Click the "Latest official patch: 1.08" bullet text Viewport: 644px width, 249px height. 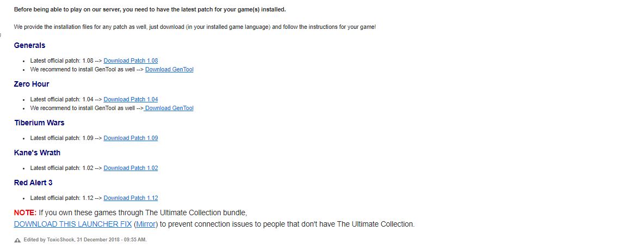(x=61, y=60)
